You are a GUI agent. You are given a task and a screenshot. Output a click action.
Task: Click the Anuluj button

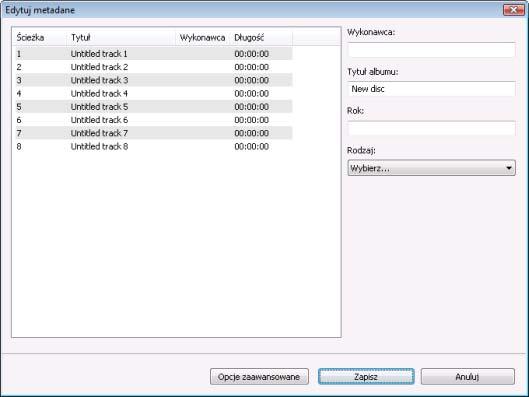click(x=468, y=376)
